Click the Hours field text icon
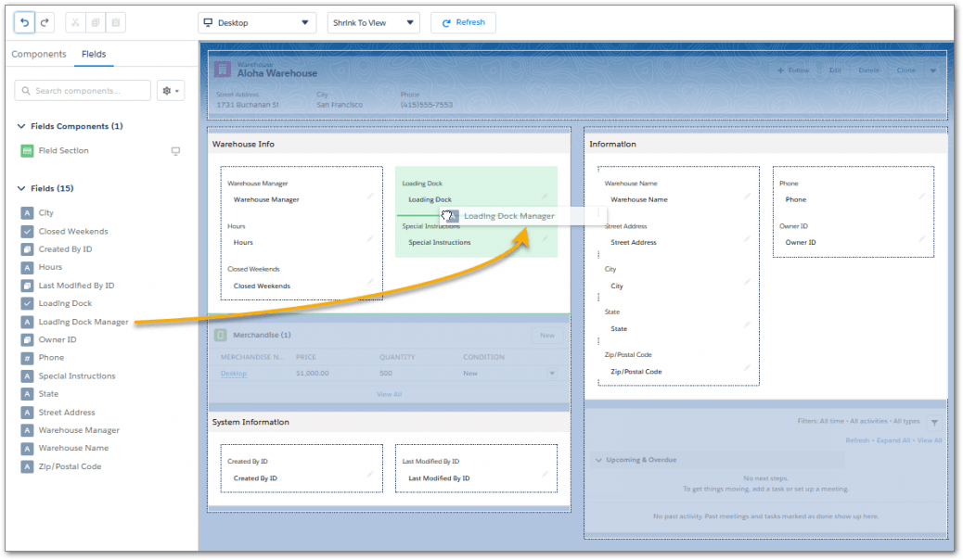963x560 pixels. pos(27,267)
